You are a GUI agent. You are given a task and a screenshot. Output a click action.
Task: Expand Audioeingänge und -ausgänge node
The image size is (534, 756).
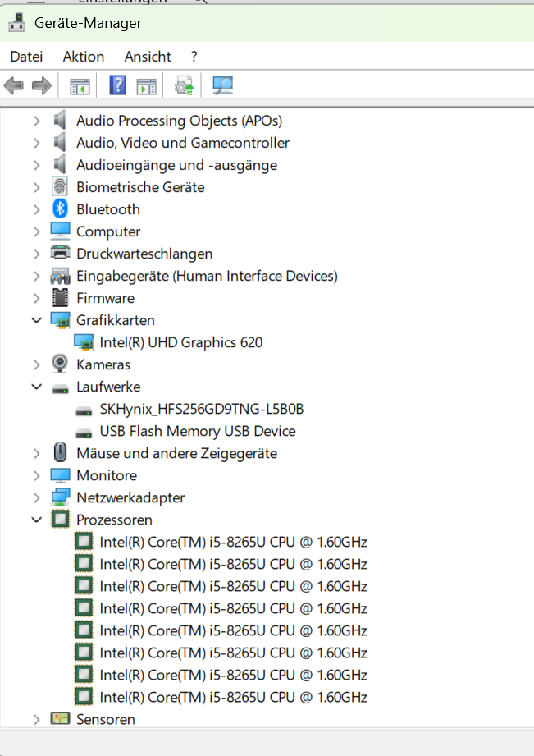point(37,165)
